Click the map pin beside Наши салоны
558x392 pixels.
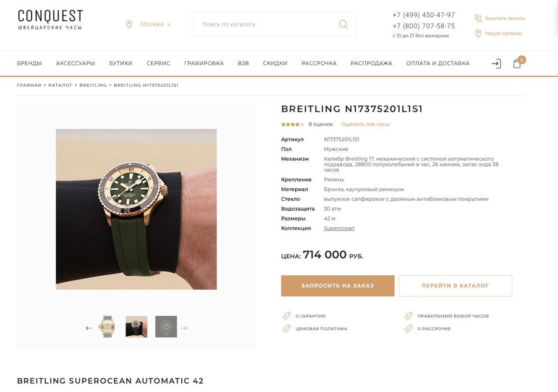coord(478,34)
